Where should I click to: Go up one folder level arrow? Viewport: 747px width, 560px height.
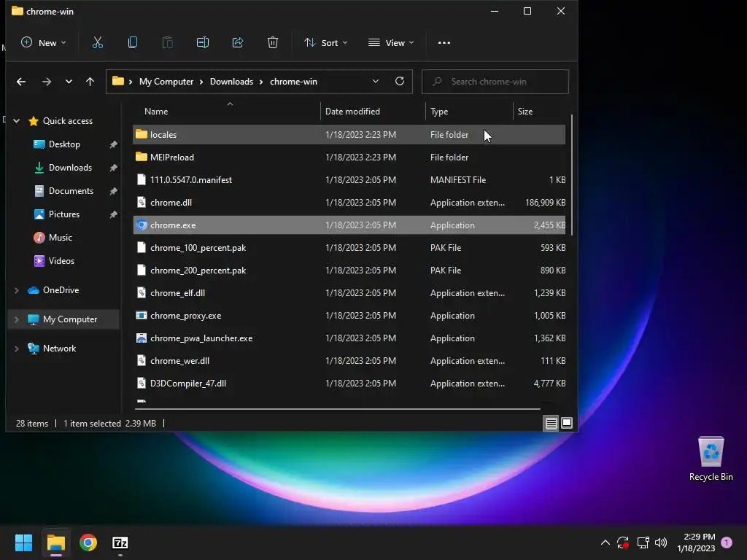point(90,82)
